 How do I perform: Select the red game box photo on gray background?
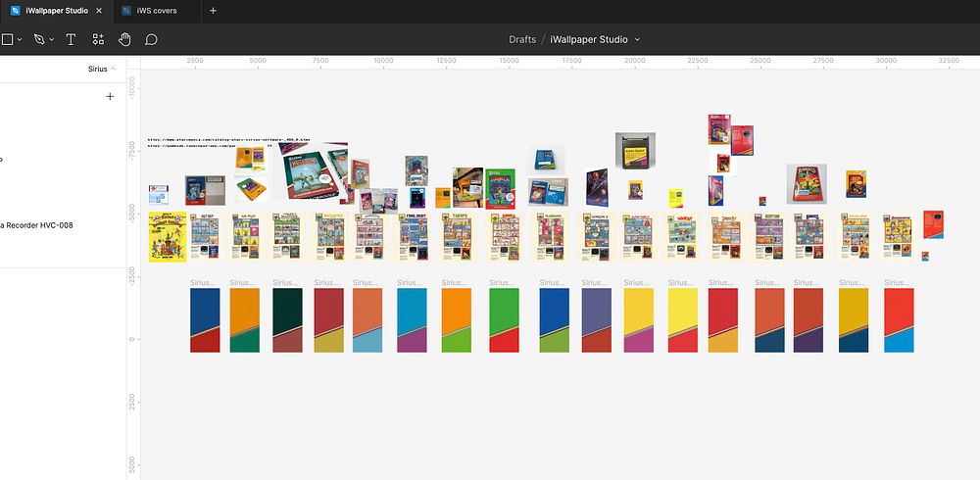click(x=807, y=184)
